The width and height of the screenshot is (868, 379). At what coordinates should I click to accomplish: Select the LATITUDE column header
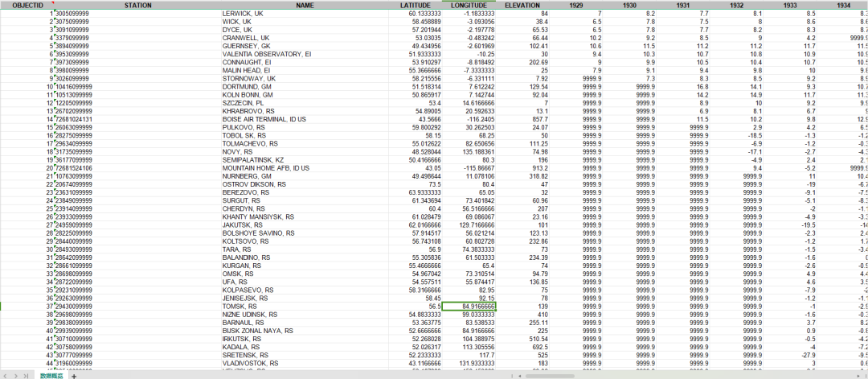coord(415,5)
